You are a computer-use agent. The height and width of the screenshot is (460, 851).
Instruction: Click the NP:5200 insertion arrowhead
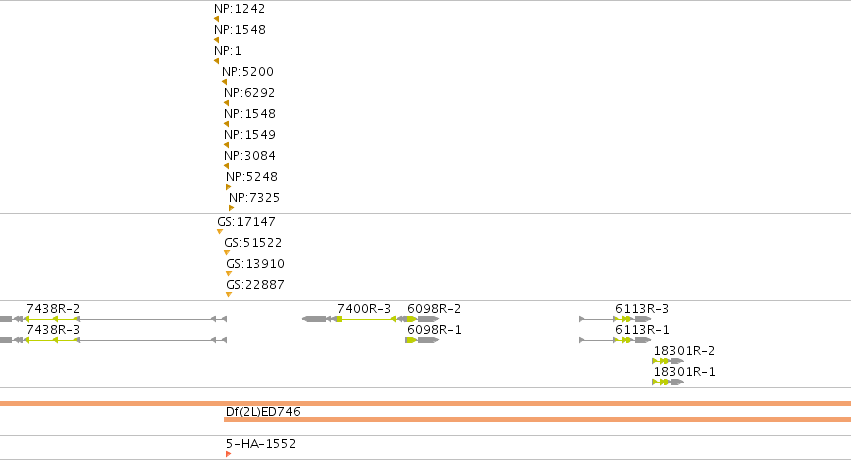point(224,82)
